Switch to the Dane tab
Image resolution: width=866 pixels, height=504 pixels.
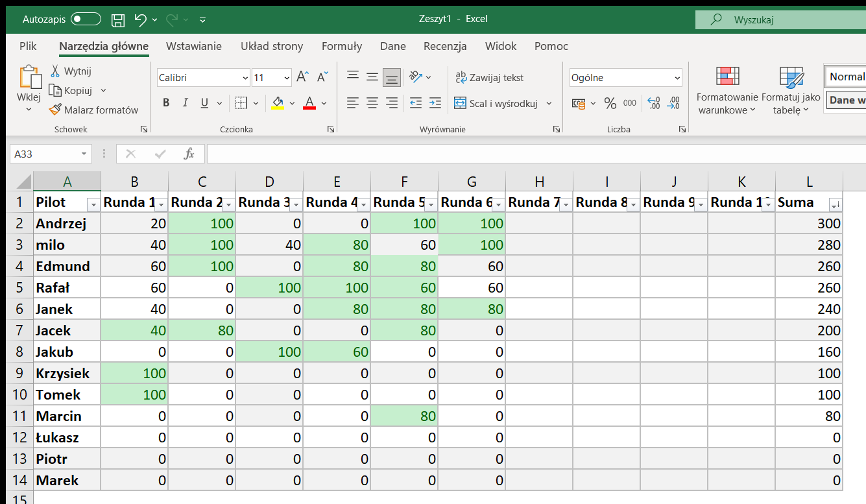[393, 46]
